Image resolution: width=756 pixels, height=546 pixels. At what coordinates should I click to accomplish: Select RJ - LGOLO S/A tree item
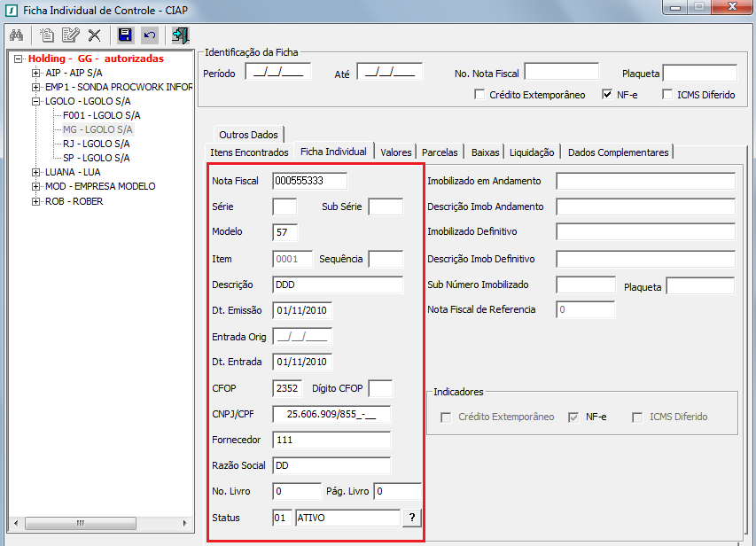pyautogui.click(x=97, y=144)
